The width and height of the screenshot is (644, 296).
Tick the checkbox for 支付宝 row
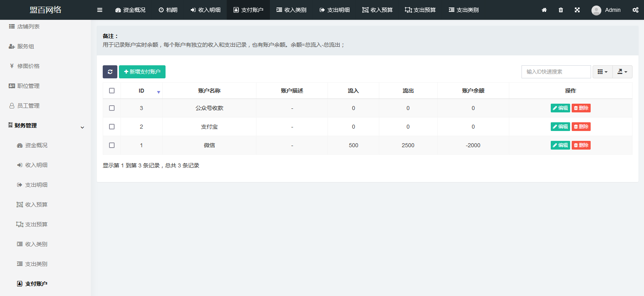pos(112,127)
